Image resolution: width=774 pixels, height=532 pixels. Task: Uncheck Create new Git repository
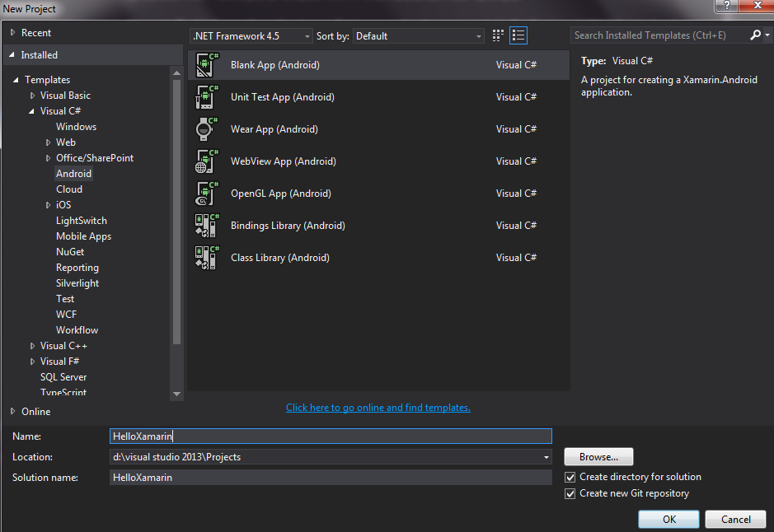point(570,493)
